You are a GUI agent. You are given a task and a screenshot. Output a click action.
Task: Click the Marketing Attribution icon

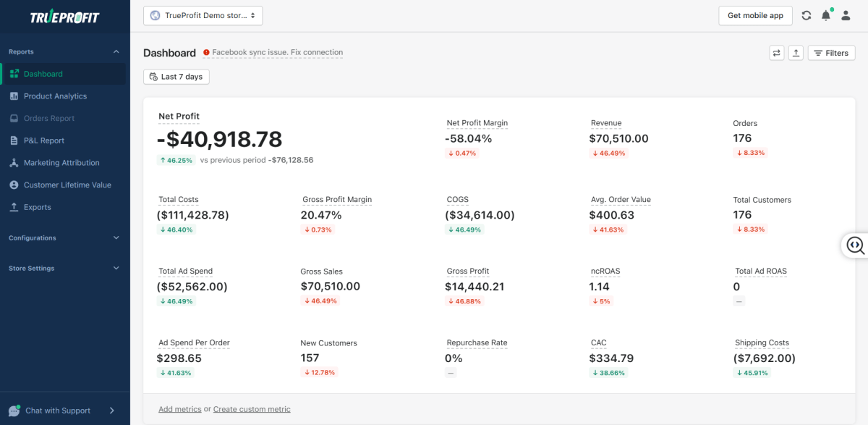point(14,163)
